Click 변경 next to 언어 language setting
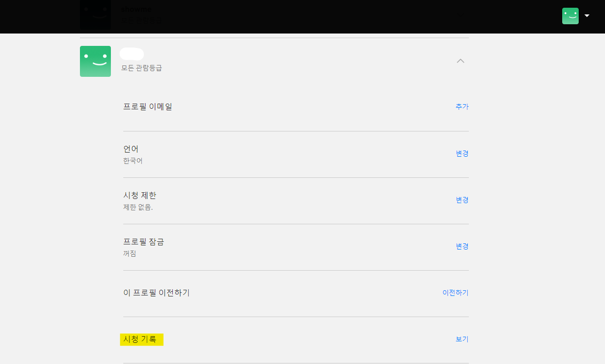Viewport: 605px width, 364px height. [462, 154]
